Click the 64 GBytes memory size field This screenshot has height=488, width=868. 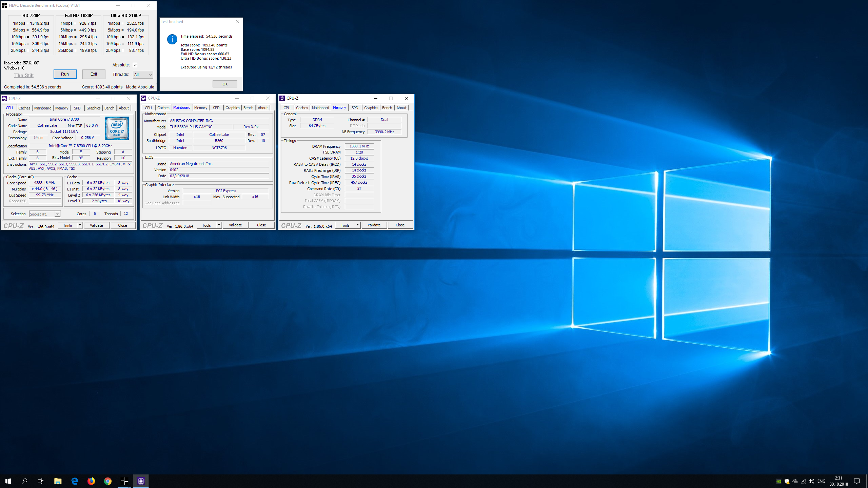[317, 126]
